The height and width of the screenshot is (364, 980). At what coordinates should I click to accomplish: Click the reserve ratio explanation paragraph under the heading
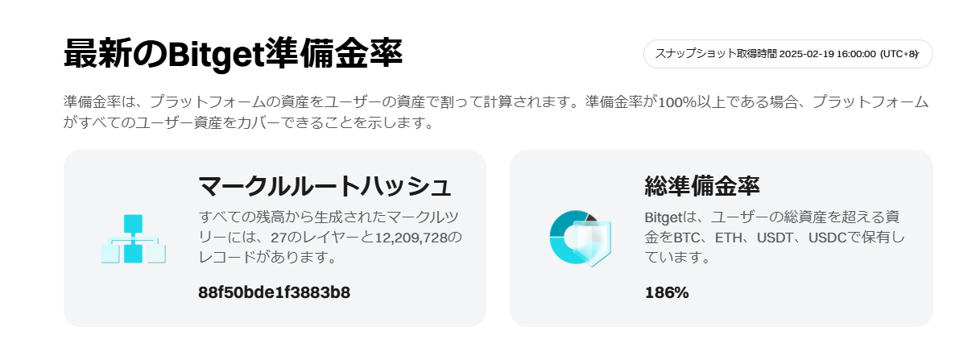[496, 113]
